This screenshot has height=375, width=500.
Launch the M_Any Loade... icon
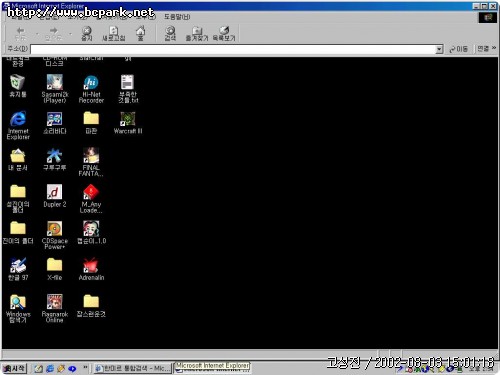91,199
